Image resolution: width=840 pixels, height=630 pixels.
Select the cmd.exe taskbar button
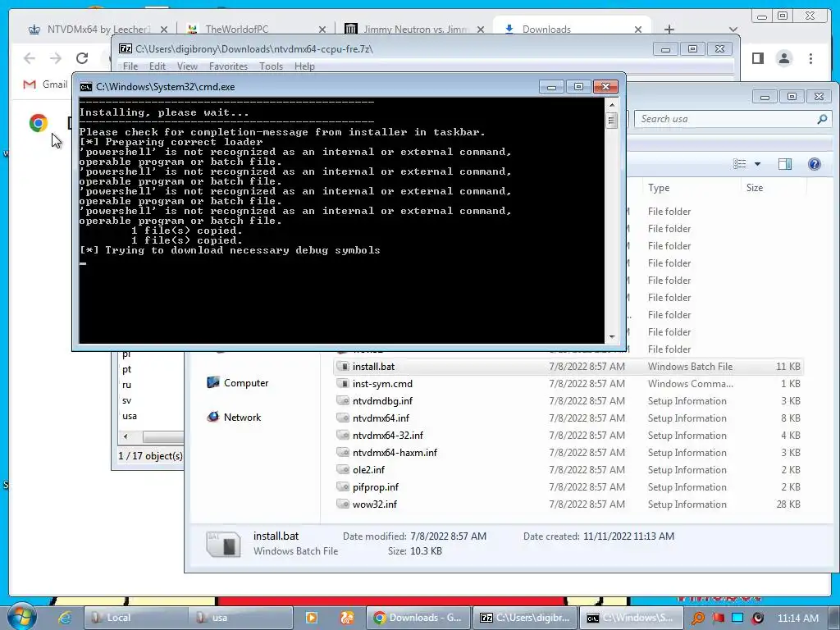pyautogui.click(x=631, y=618)
